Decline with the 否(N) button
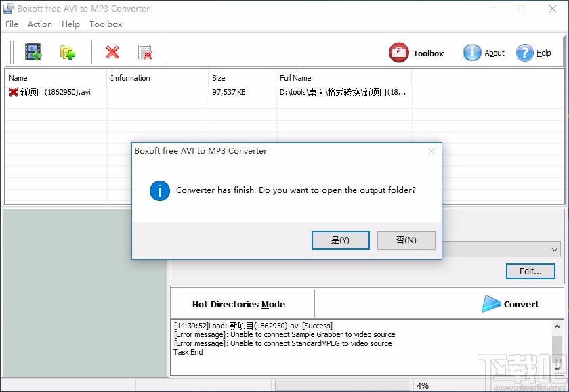Screen dimensions: 569x392 pos(406,240)
